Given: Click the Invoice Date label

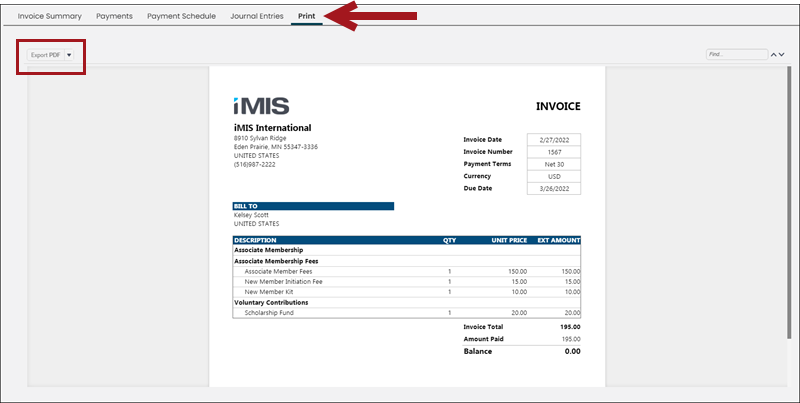Looking at the screenshot, I should point(483,140).
